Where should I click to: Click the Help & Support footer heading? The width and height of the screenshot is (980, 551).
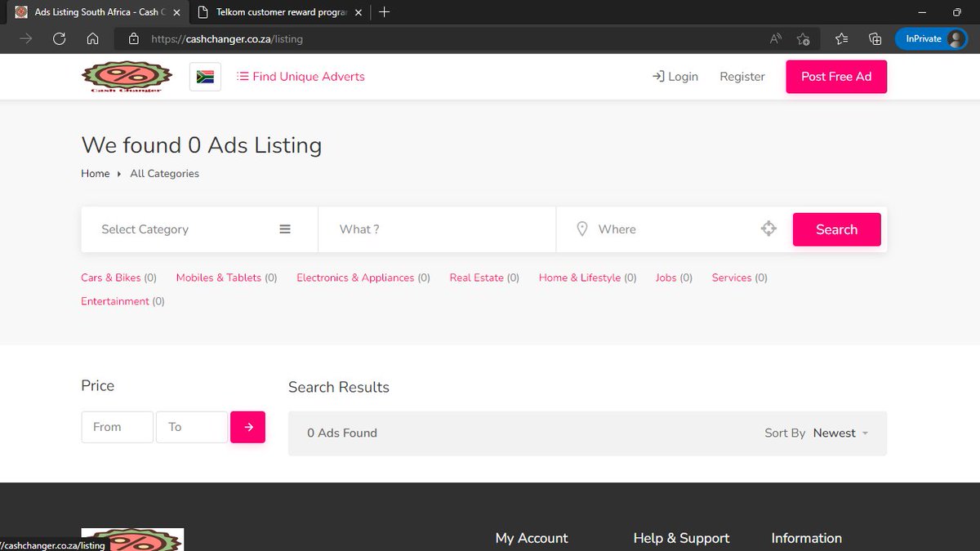681,538
